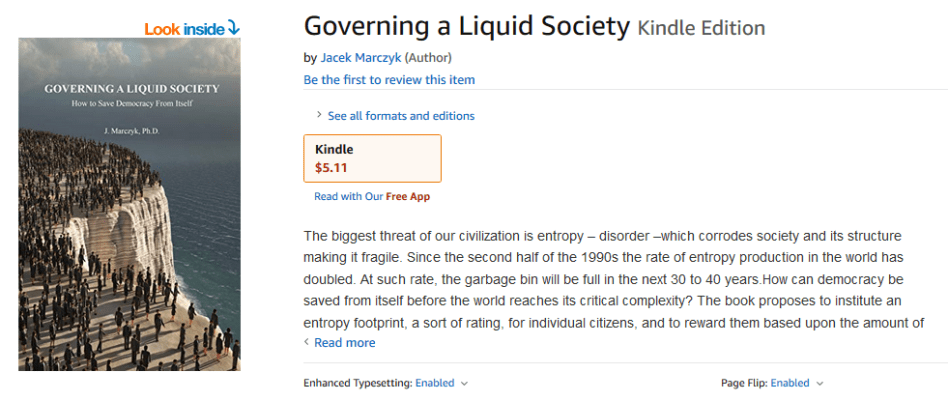Open the Governing a Liquid Society cover

(x=129, y=204)
